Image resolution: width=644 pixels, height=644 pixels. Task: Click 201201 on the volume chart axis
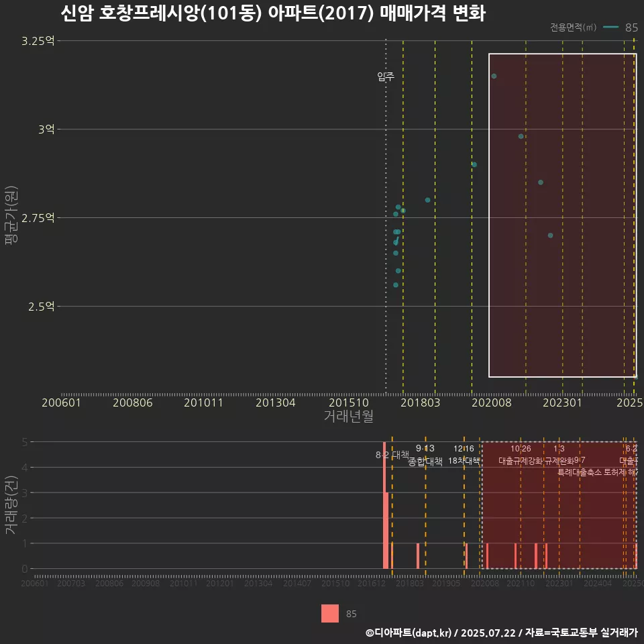[x=220, y=583]
